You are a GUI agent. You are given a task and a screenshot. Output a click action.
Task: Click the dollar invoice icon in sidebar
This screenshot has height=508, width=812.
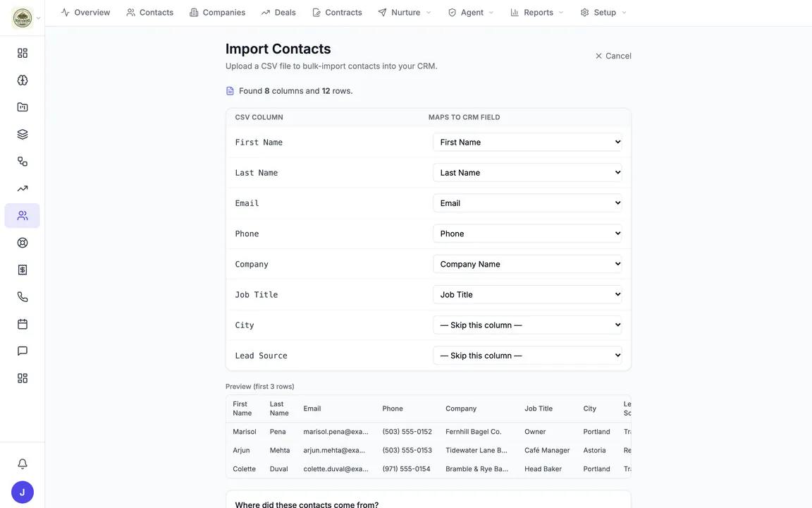pyautogui.click(x=23, y=270)
